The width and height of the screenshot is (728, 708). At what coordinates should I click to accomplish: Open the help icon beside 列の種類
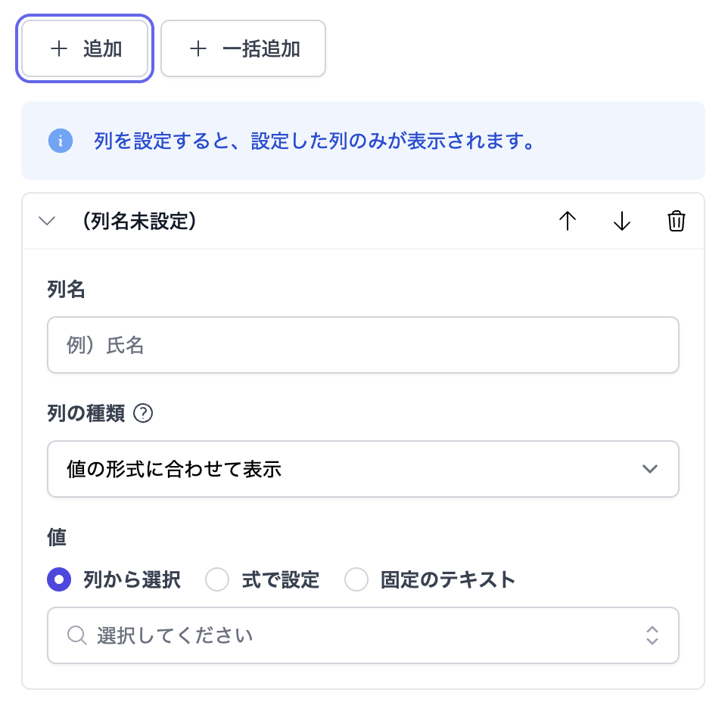(143, 414)
